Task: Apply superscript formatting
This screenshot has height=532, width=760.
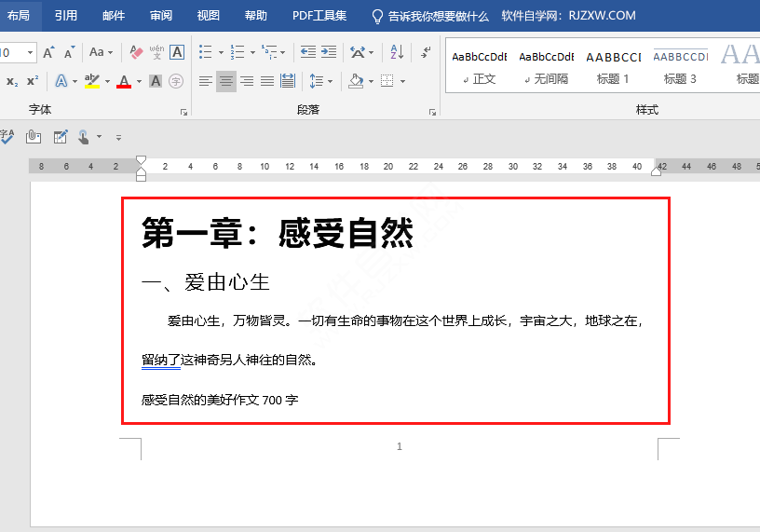Action: tap(33, 81)
